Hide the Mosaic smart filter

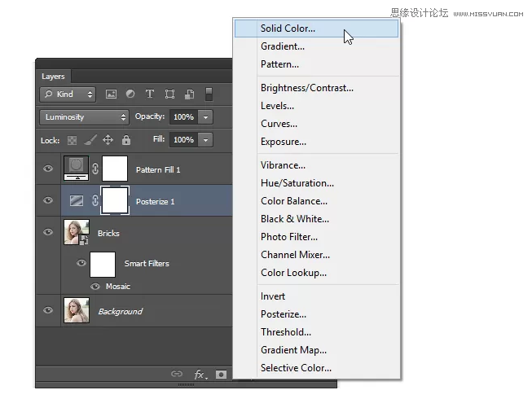point(95,287)
